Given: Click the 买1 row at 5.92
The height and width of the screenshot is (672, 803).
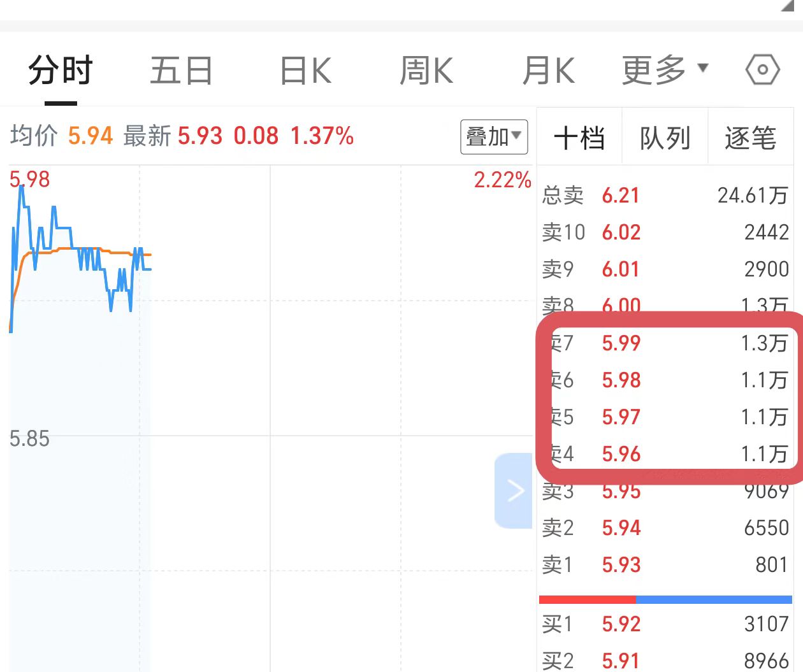Looking at the screenshot, I should tap(665, 624).
